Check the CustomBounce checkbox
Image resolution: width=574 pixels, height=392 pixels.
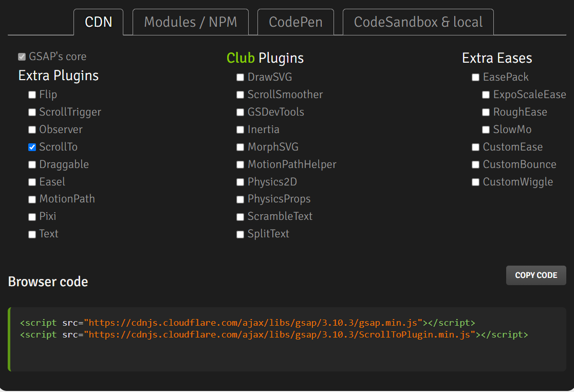(475, 165)
